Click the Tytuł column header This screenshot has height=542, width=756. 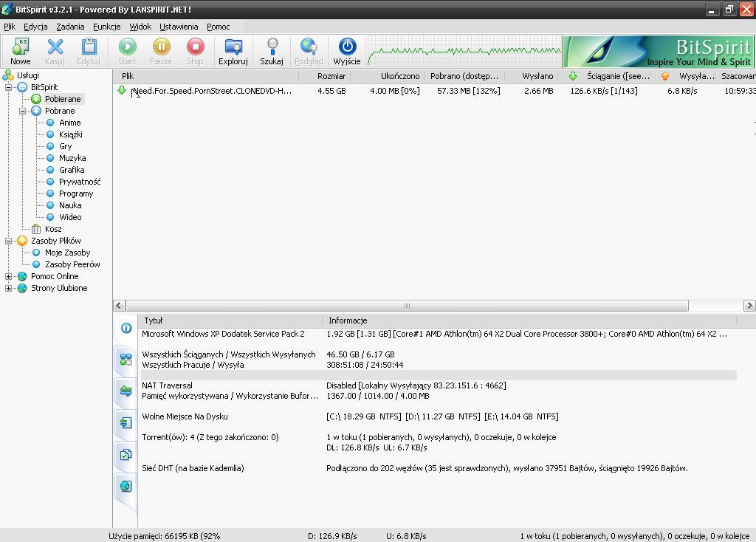click(230, 320)
